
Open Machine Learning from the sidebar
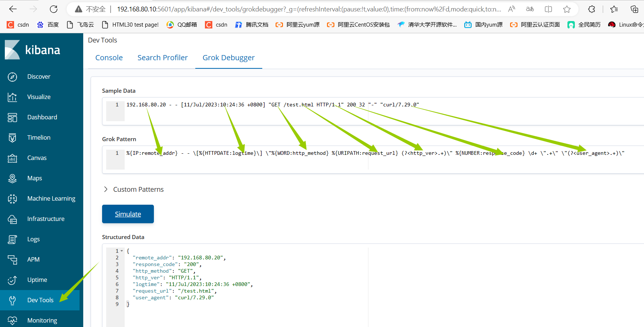[x=51, y=198]
